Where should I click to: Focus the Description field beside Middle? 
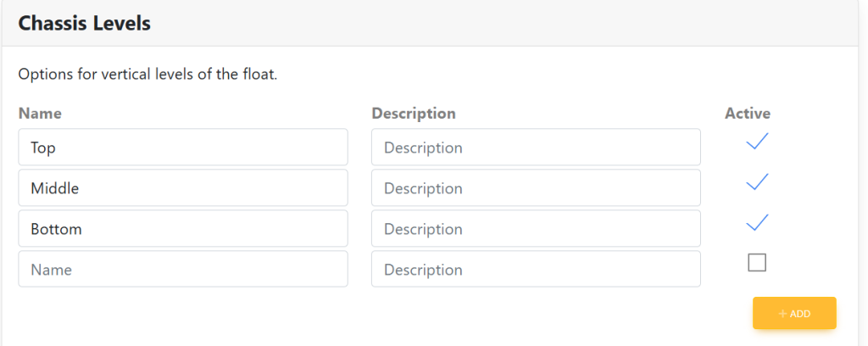[x=536, y=188]
